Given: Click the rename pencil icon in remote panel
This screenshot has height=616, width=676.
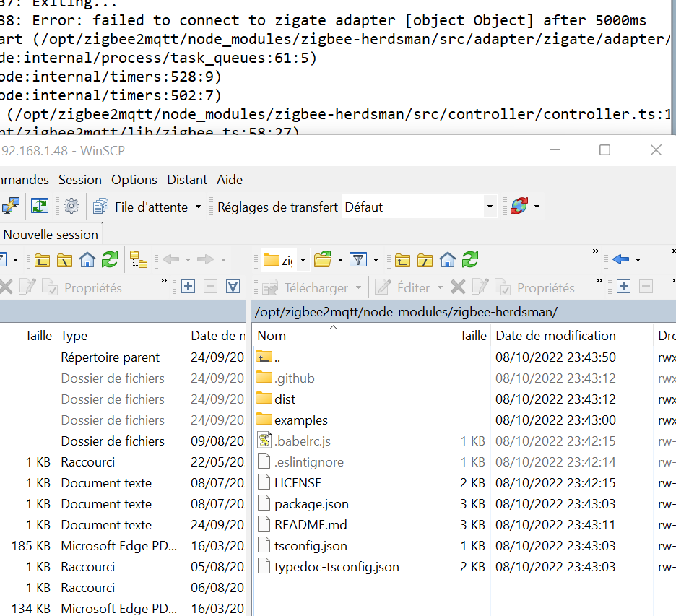Looking at the screenshot, I should pos(480,287).
